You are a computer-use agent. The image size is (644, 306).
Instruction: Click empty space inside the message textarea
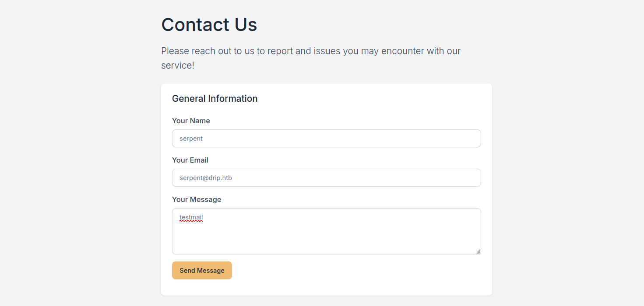click(326, 236)
